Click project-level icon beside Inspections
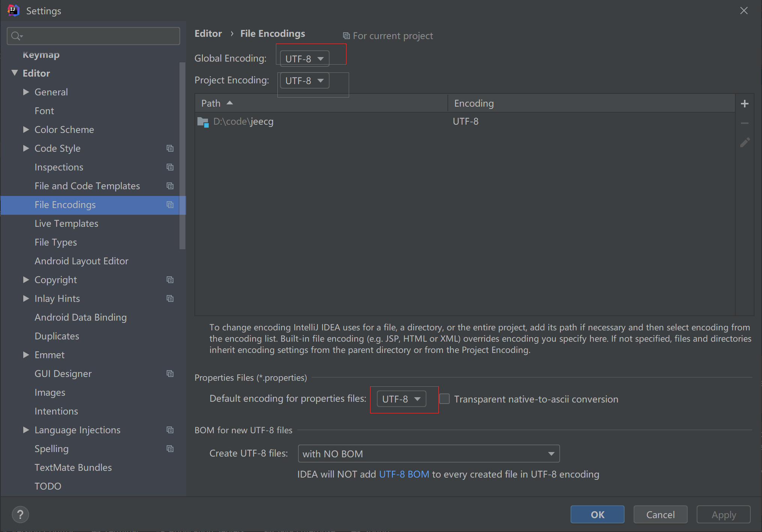Image resolution: width=762 pixels, height=532 pixels. pos(170,167)
